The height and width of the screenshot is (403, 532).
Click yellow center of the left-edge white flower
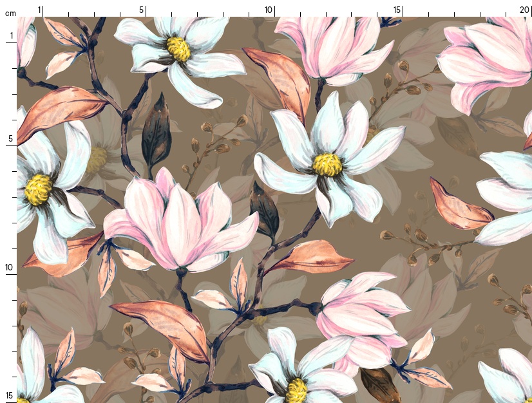point(38,189)
